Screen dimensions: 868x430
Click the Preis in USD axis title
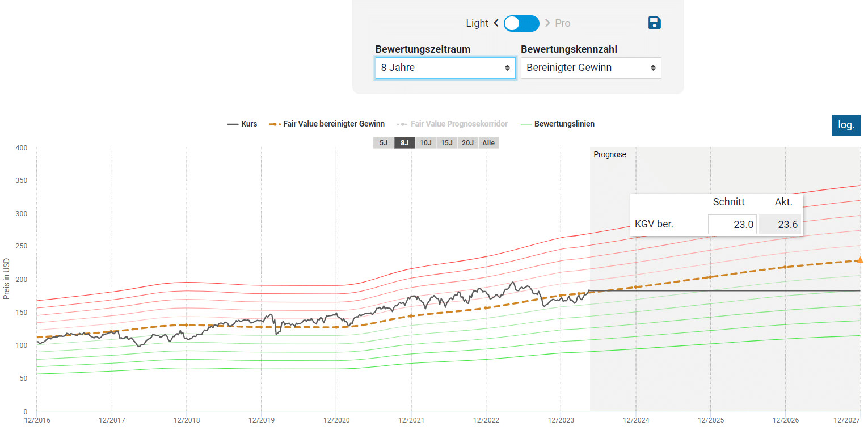point(7,279)
